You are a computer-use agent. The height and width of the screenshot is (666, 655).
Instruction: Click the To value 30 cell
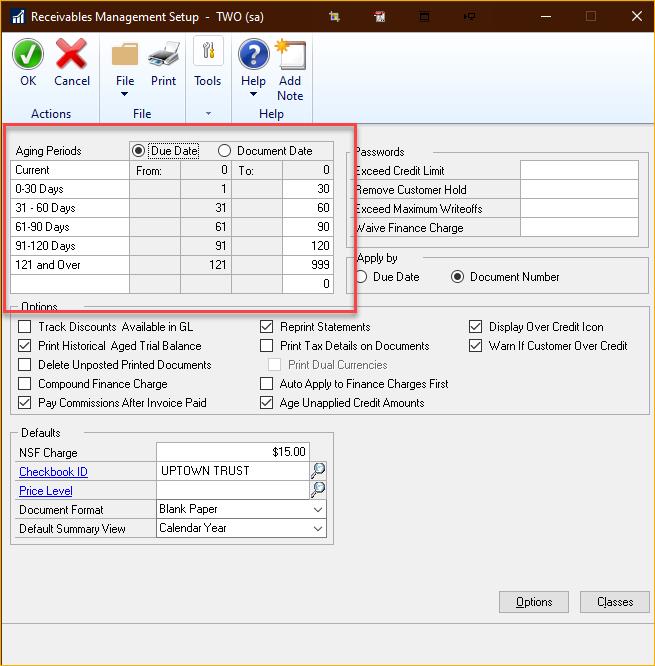click(x=308, y=189)
